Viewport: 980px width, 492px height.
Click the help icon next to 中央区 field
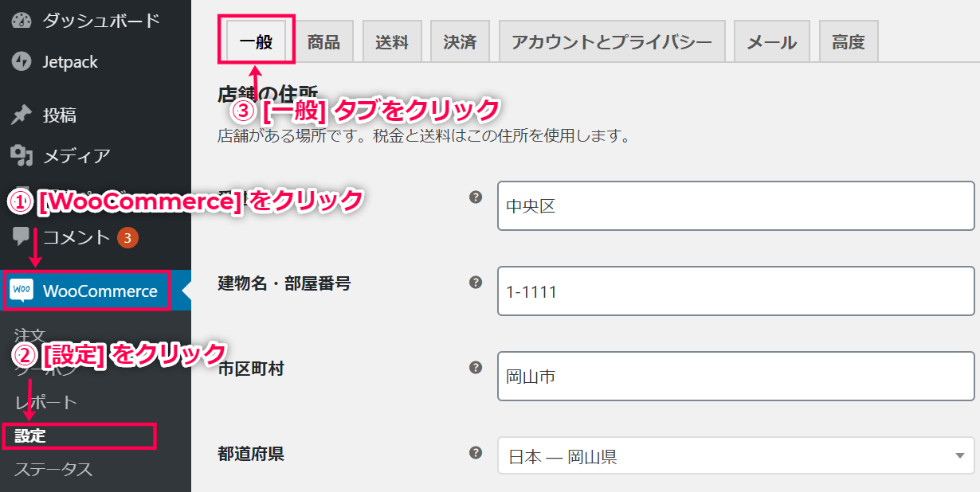pos(476,197)
